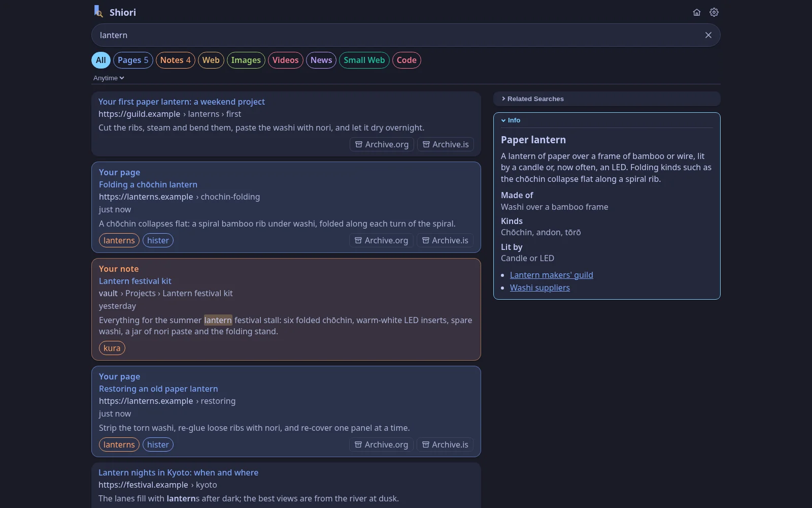
Task: Select the All filter tab
Action: 101,60
